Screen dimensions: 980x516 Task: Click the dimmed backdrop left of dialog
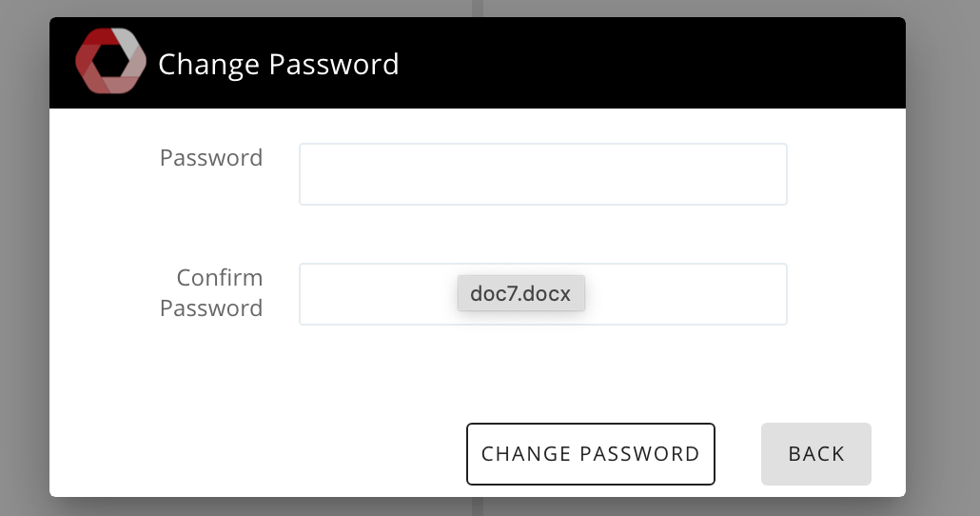click(x=25, y=258)
